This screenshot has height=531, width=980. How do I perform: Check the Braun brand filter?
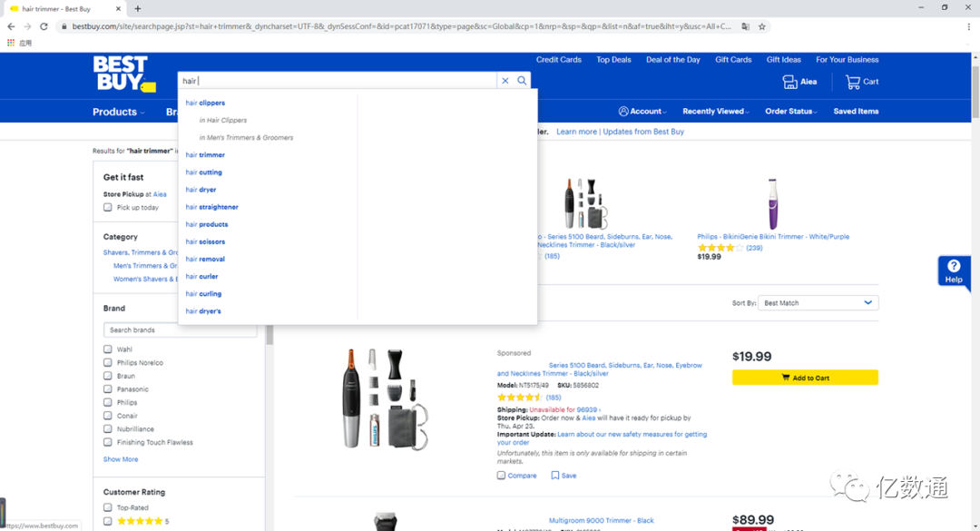click(107, 376)
